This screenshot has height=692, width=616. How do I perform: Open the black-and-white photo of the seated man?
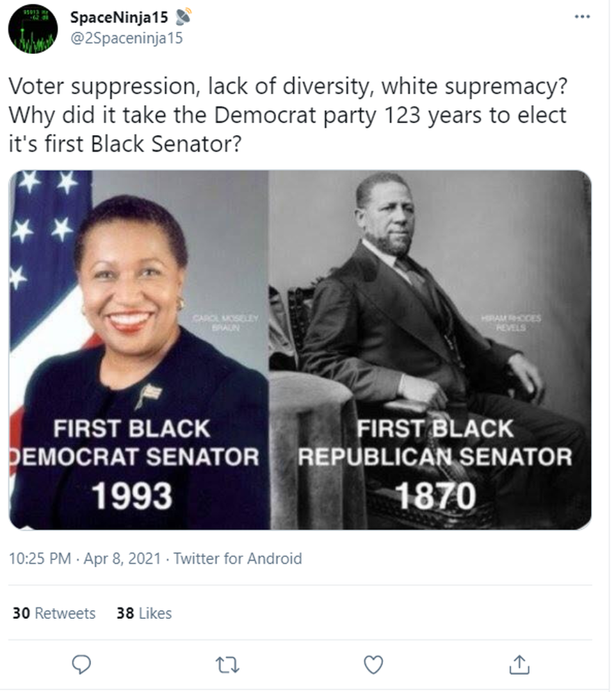430,288
